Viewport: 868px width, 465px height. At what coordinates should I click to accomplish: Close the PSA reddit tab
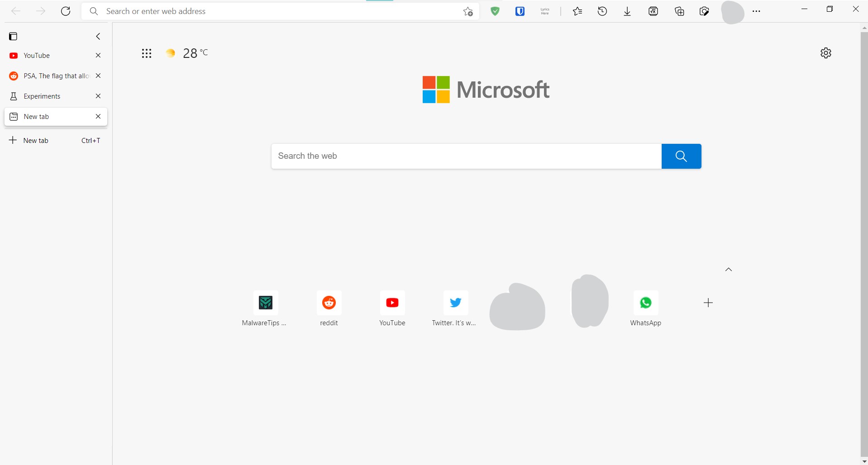98,76
